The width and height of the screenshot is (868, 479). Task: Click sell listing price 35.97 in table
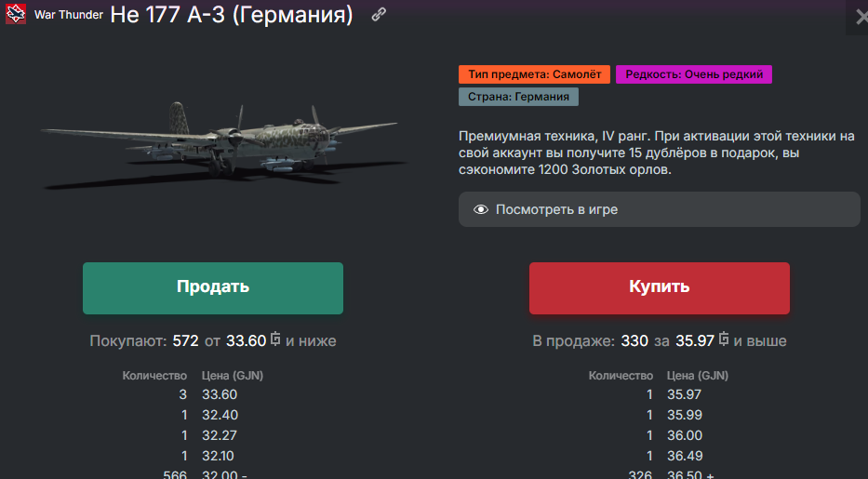coord(684,394)
